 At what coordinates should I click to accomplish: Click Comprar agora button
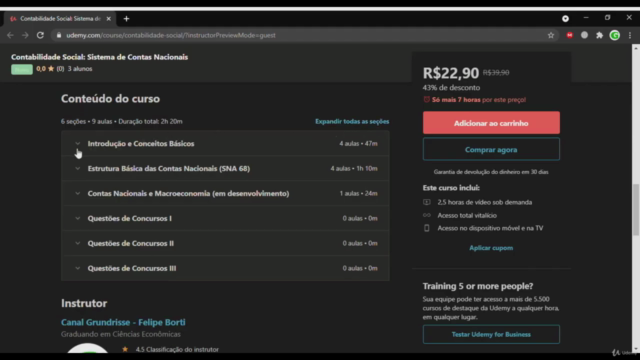coord(491,149)
